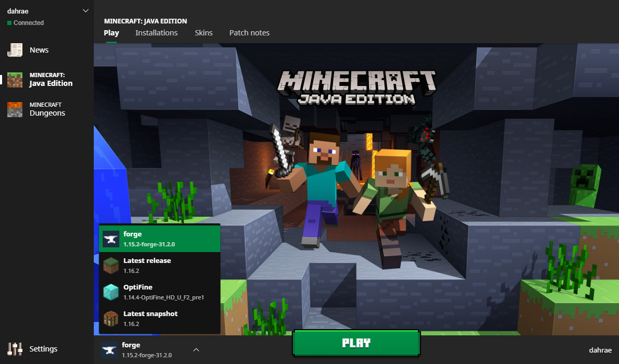The width and height of the screenshot is (619, 364).
Task: View the Patch notes tab
Action: tap(250, 32)
